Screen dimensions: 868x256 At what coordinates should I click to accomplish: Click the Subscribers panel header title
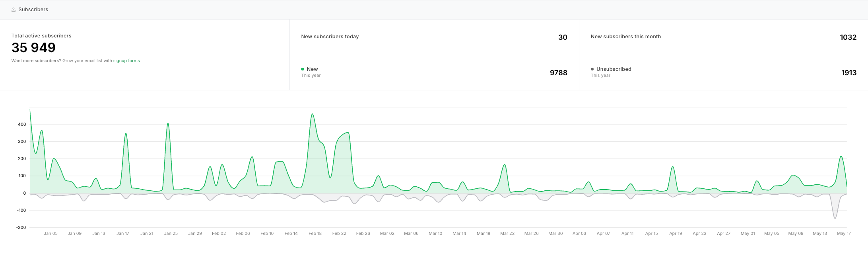(33, 10)
